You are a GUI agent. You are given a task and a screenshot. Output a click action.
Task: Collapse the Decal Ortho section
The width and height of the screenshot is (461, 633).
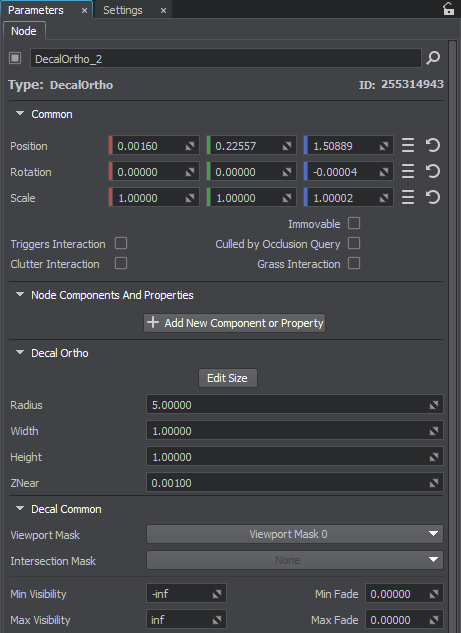pos(20,352)
